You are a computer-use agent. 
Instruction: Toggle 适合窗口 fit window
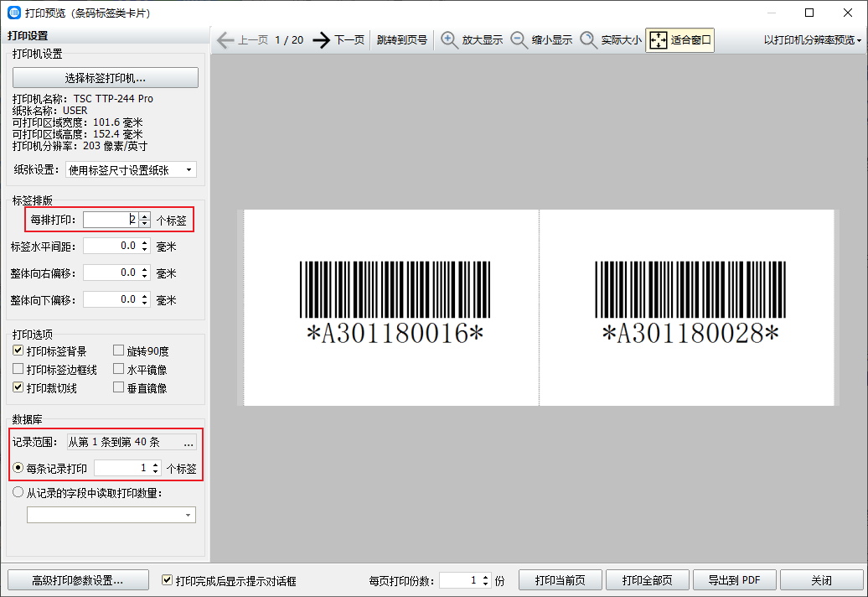(679, 40)
